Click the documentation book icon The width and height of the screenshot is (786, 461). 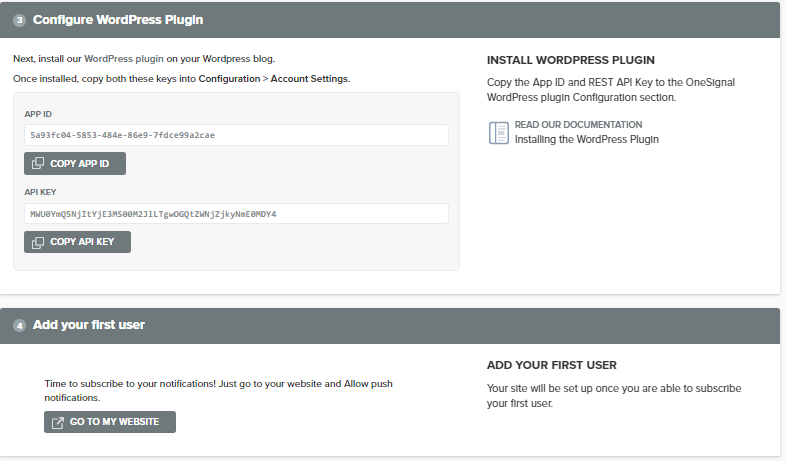pyautogui.click(x=499, y=133)
